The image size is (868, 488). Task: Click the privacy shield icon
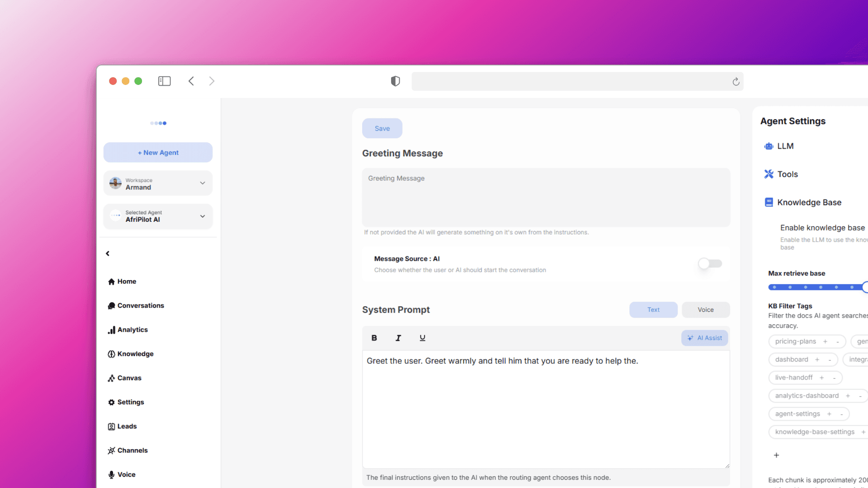[395, 81]
